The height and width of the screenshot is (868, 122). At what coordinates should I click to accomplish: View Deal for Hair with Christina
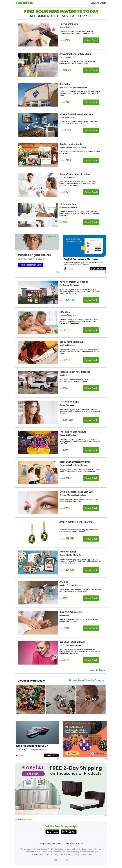click(x=91, y=40)
